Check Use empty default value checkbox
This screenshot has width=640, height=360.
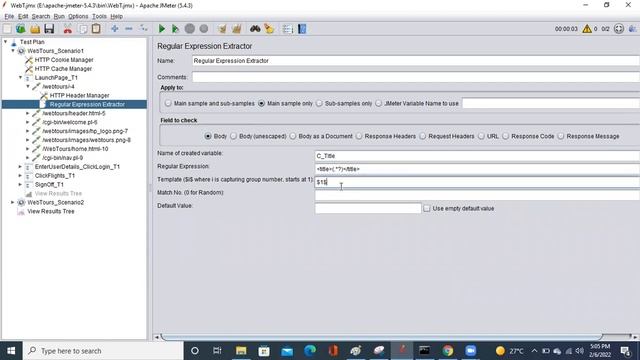427,208
